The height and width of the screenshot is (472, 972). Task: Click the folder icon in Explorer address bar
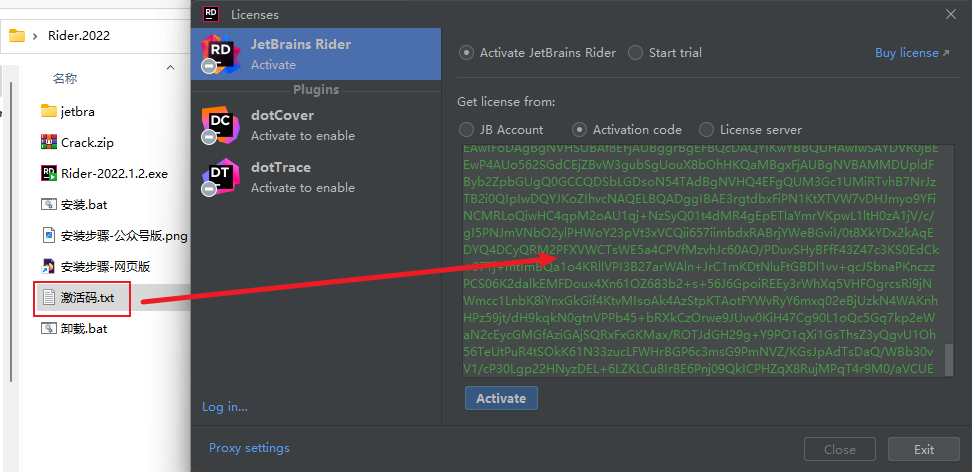[17, 35]
